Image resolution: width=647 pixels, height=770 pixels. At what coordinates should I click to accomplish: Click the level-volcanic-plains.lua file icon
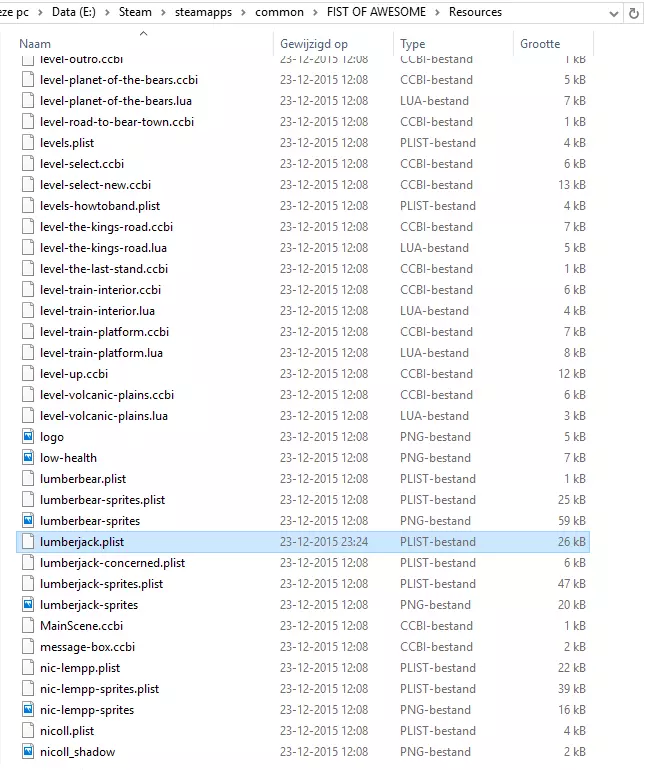pos(28,416)
